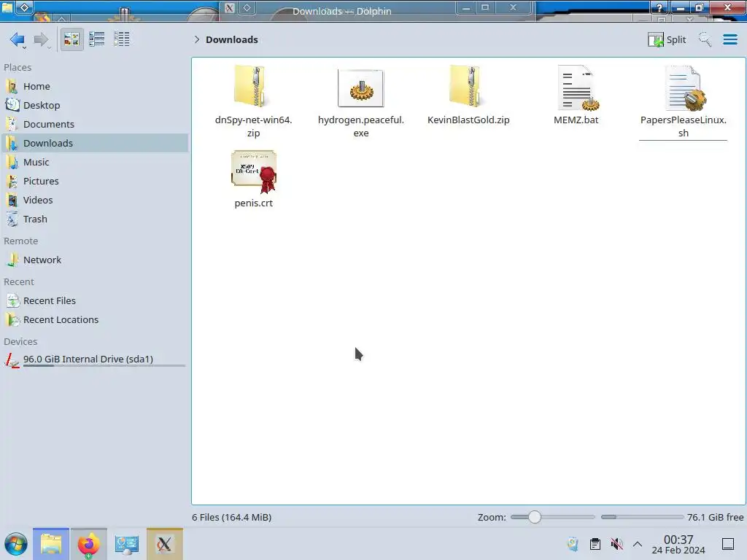747x560 pixels.
Task: Click the free disk space bar
Action: click(642, 517)
